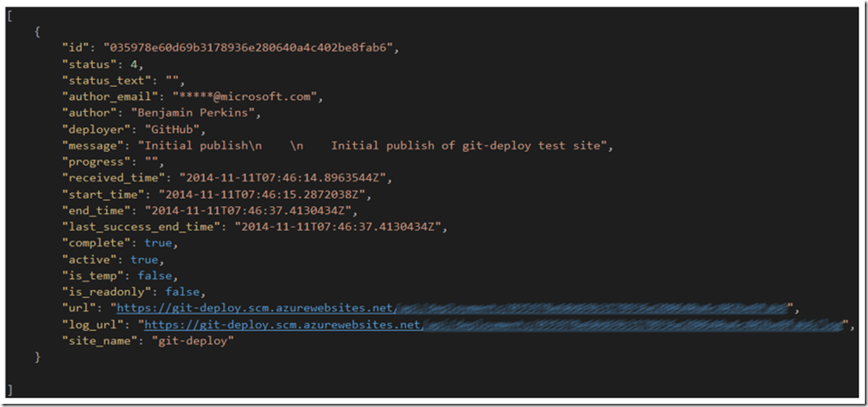This screenshot has width=868, height=407.
Task: Click the opening square bracket
Action: (x=9, y=16)
